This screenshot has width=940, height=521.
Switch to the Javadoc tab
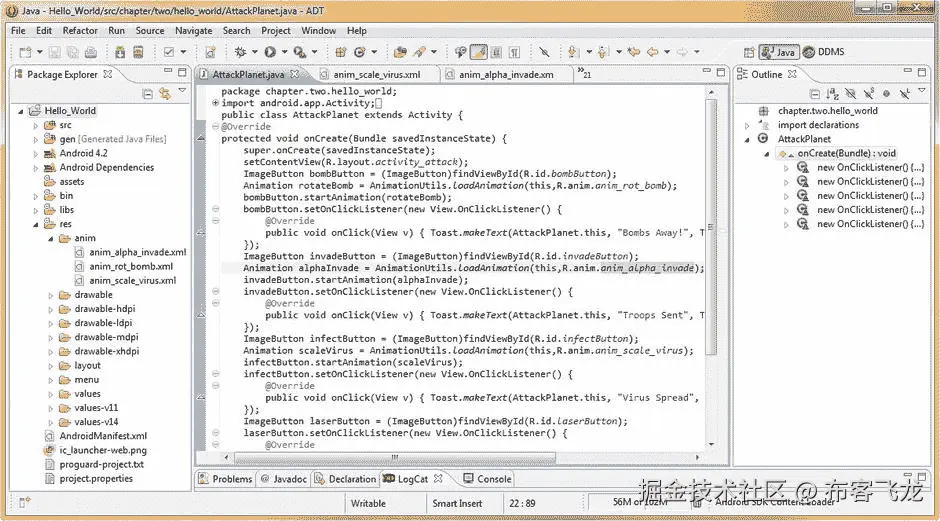284,479
